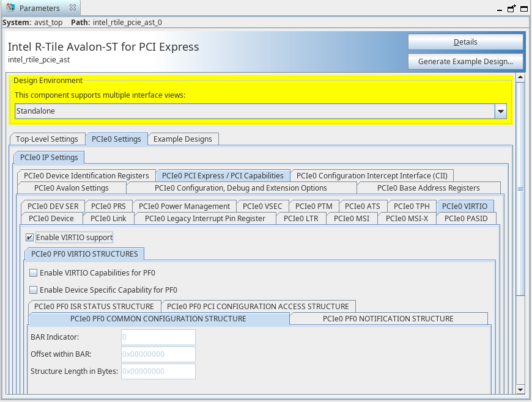The image size is (532, 402).
Task: Click Generate Example Design button
Action: pos(465,61)
